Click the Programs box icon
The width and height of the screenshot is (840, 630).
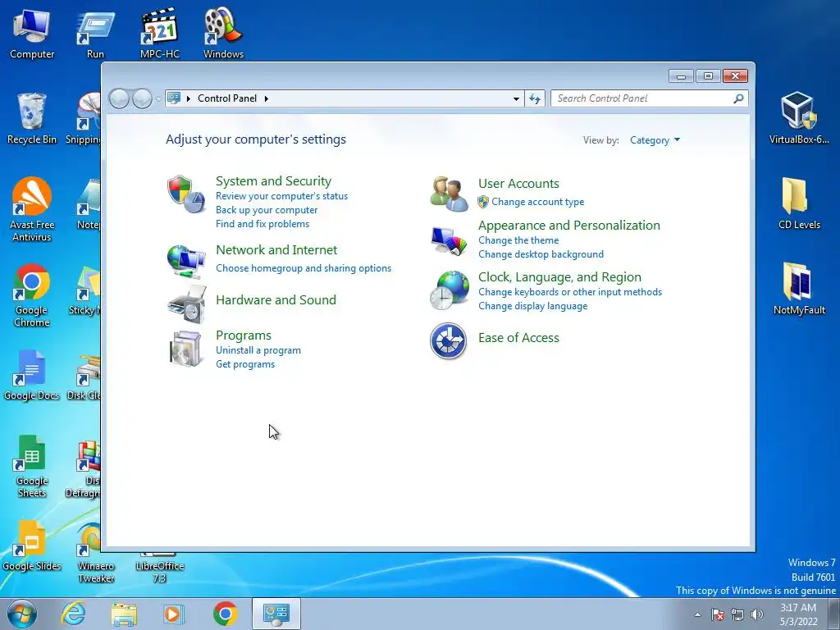[185, 348]
